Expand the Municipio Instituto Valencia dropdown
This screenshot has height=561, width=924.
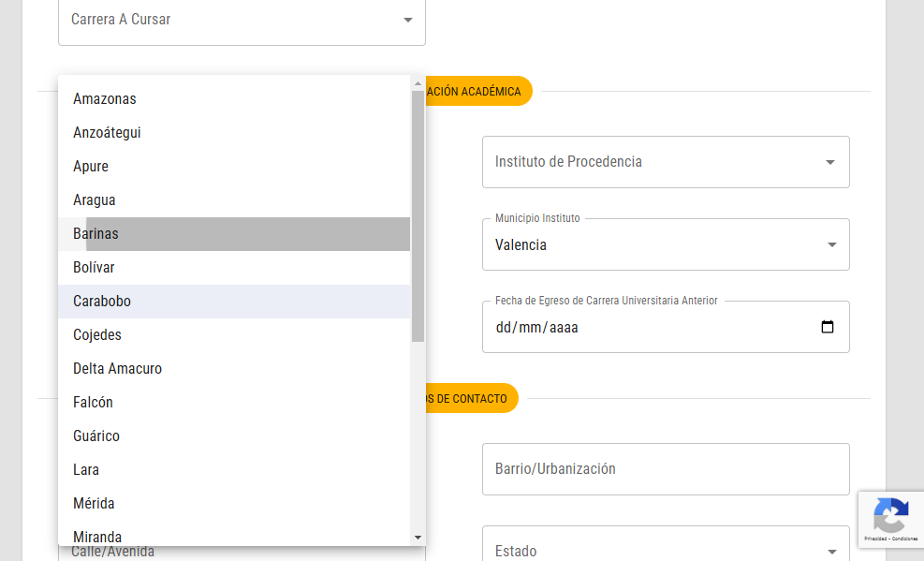(x=666, y=244)
